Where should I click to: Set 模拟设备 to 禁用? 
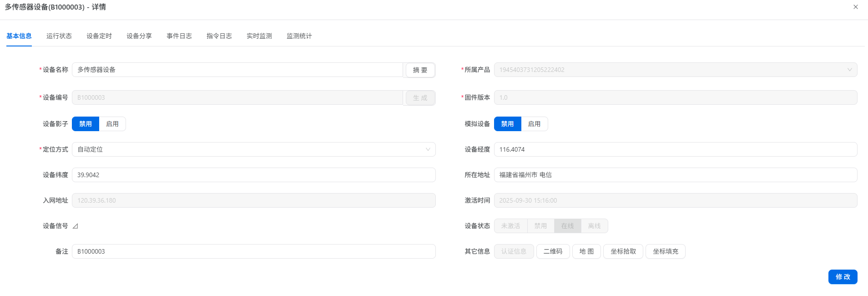click(507, 124)
